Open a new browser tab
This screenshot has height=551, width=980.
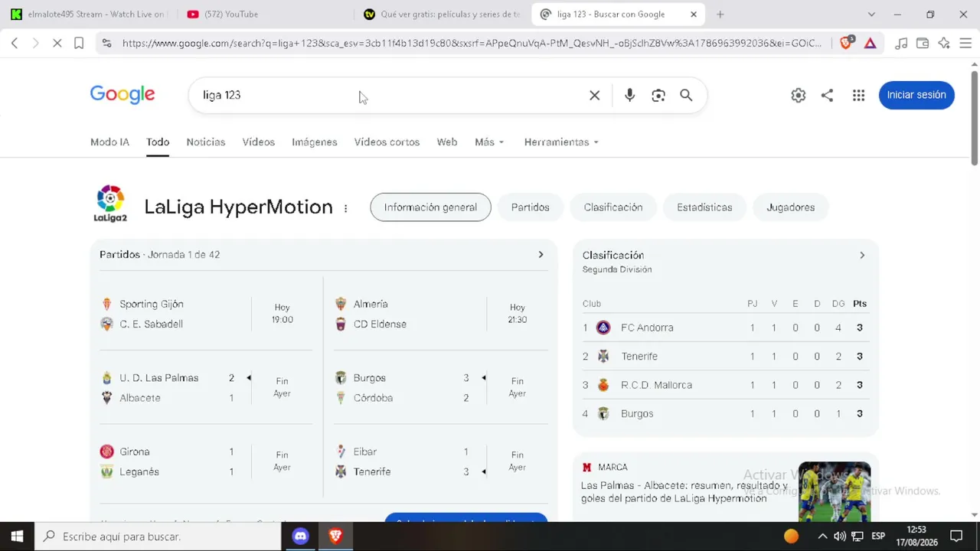[x=720, y=15]
